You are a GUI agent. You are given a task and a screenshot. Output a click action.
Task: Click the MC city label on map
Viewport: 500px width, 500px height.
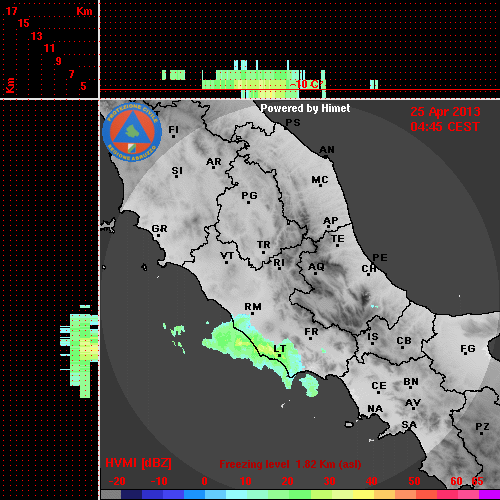pyautogui.click(x=320, y=180)
